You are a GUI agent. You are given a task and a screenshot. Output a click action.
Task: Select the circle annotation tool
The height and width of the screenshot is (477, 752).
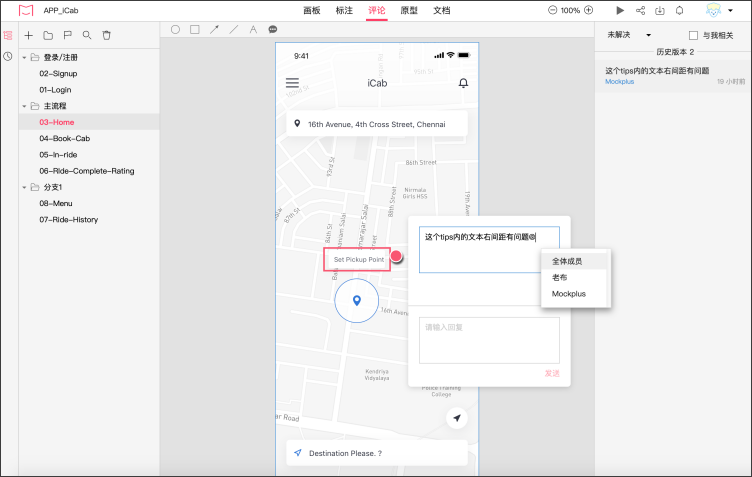[x=175, y=30]
